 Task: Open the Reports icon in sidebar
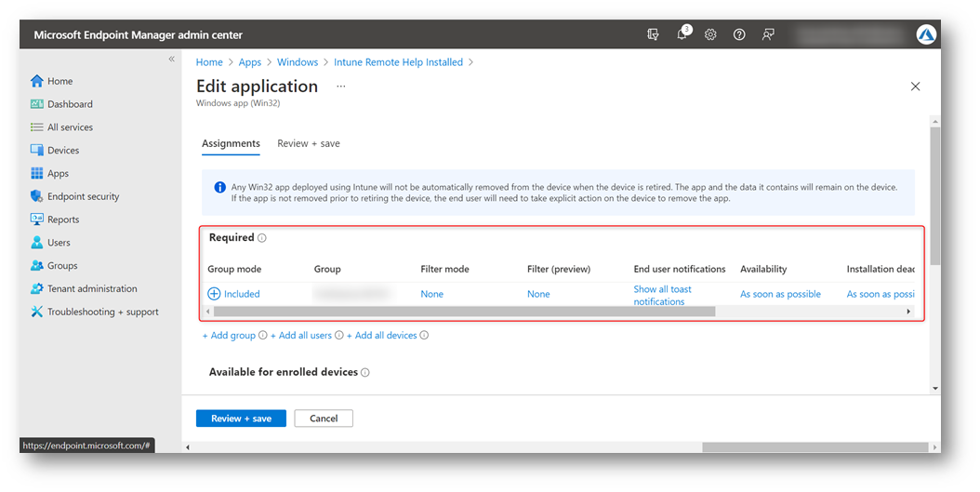37,219
